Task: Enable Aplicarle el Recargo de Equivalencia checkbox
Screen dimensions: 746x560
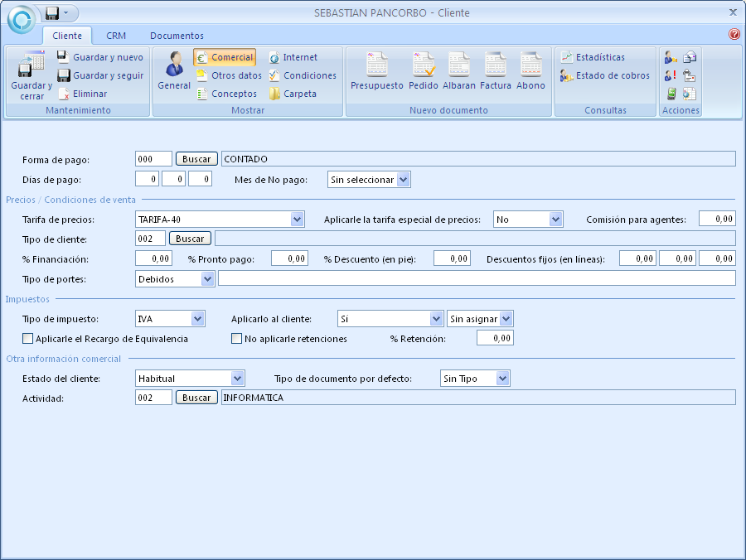Action: click(28, 338)
